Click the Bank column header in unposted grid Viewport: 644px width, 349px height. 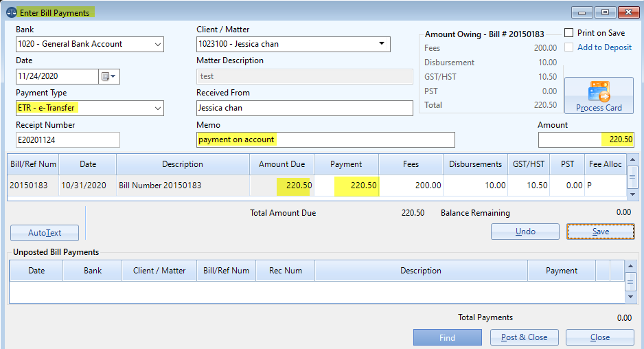click(93, 271)
